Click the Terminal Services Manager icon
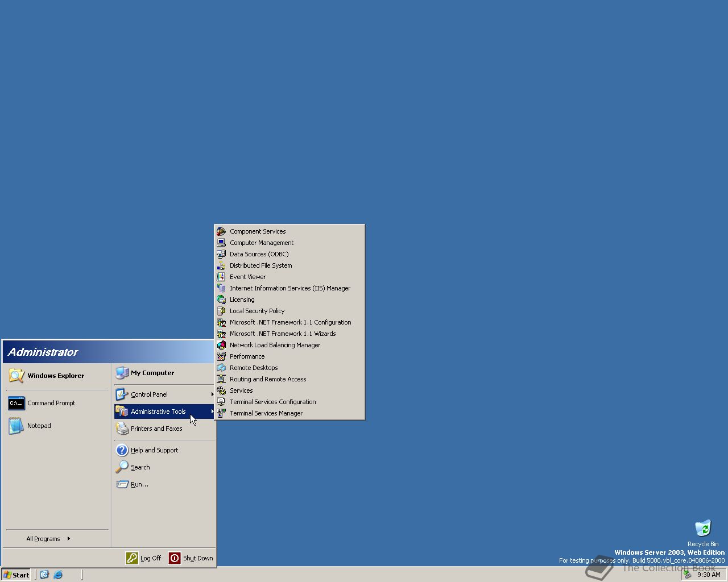Screen dimensions: 728x582 [x=221, y=413]
